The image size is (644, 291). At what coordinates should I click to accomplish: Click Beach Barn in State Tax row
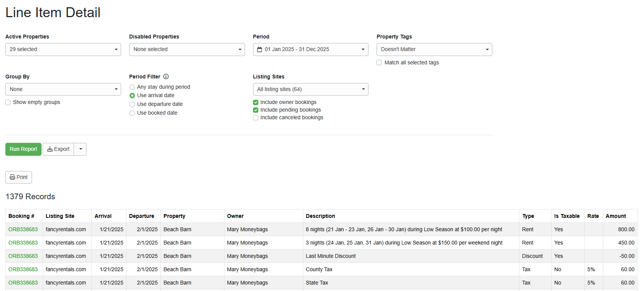point(178,283)
